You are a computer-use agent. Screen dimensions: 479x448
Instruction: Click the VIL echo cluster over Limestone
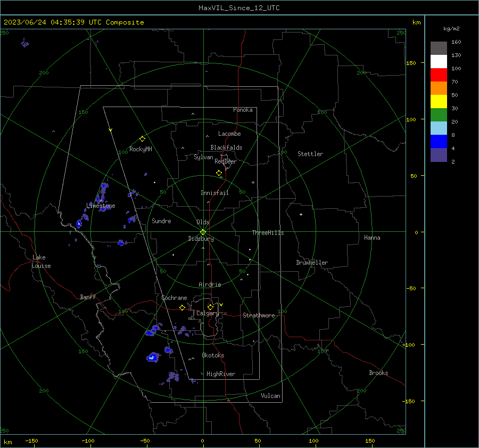click(103, 193)
